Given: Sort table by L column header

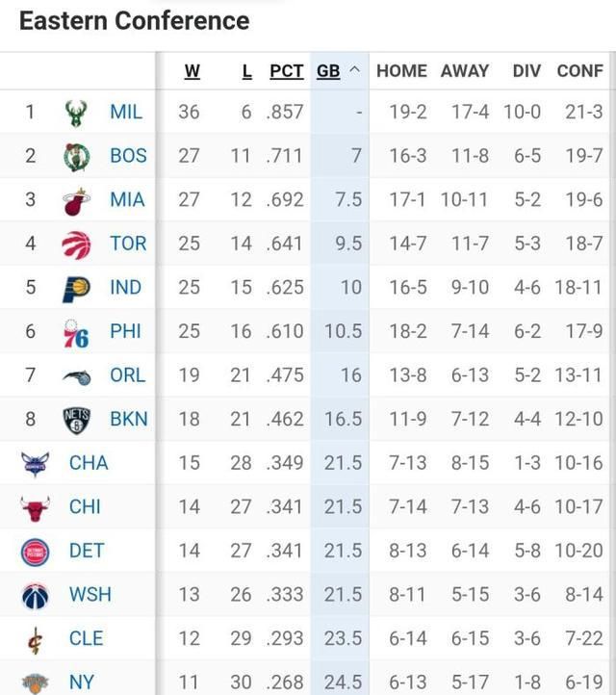Looking at the screenshot, I should (x=247, y=70).
